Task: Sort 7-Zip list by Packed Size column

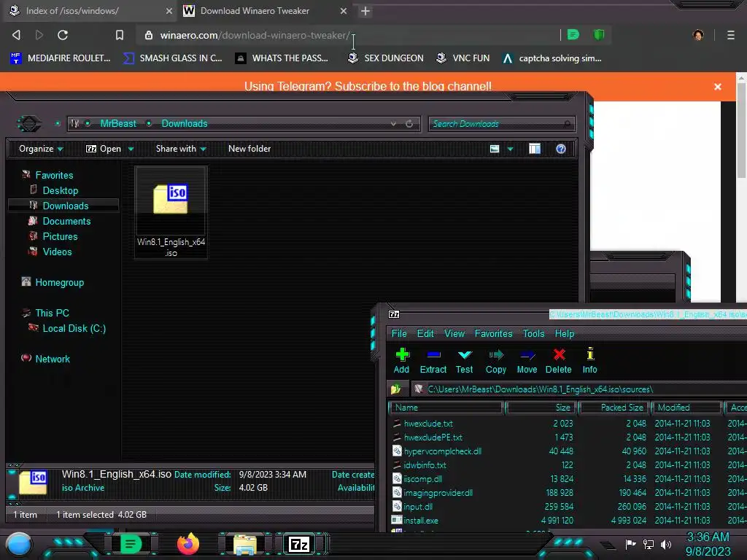Action: (x=614, y=408)
